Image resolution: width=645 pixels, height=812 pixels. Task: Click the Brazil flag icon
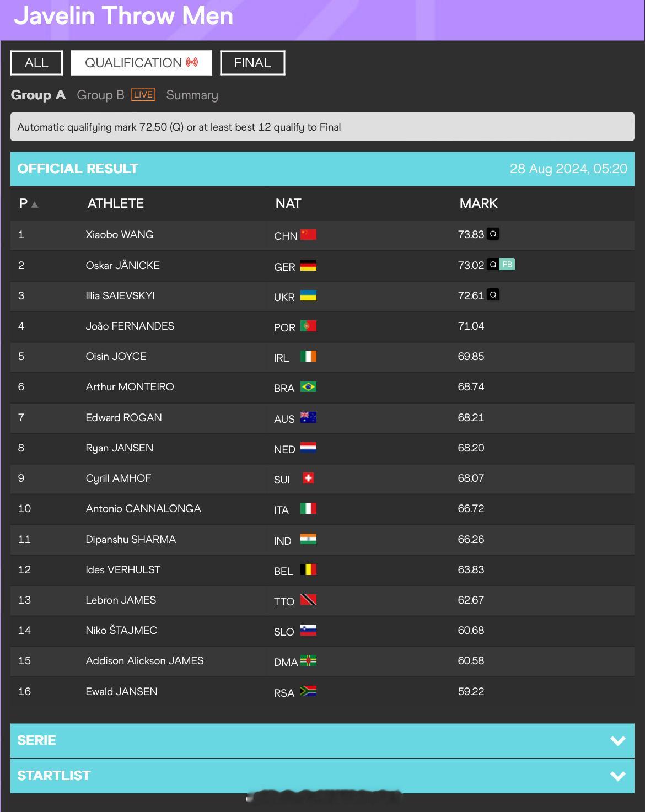click(308, 387)
